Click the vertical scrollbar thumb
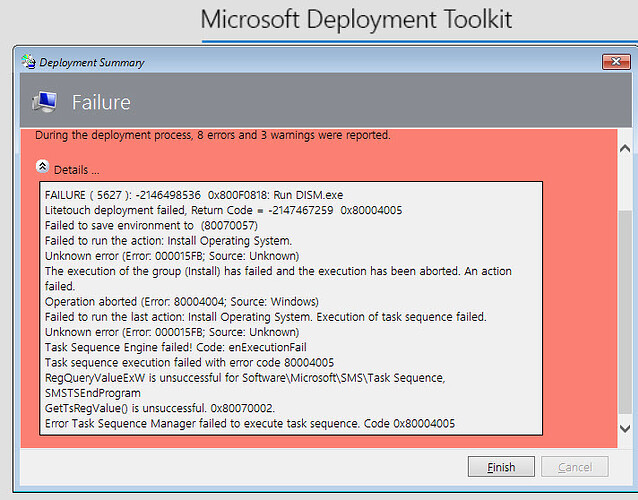This screenshot has width=638, height=500. 624,300
